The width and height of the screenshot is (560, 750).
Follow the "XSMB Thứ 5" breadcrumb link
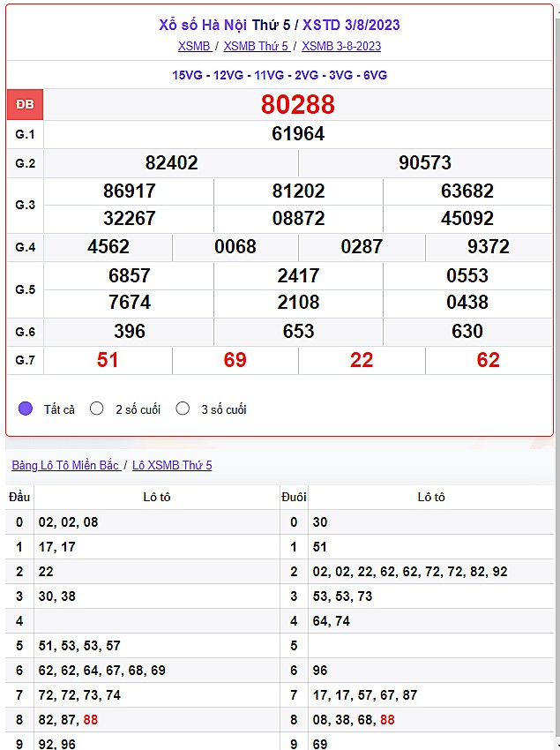(256, 46)
